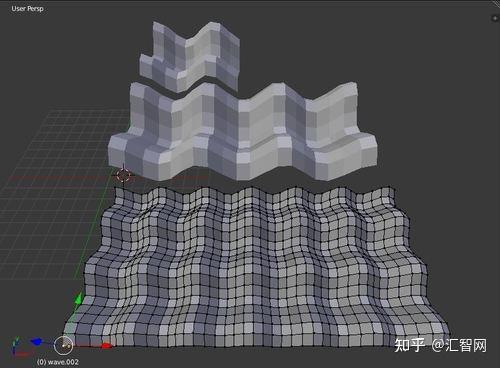Select the blue Z-axis manipulator handle
Screen dimensions: 500x368
coord(36,342)
